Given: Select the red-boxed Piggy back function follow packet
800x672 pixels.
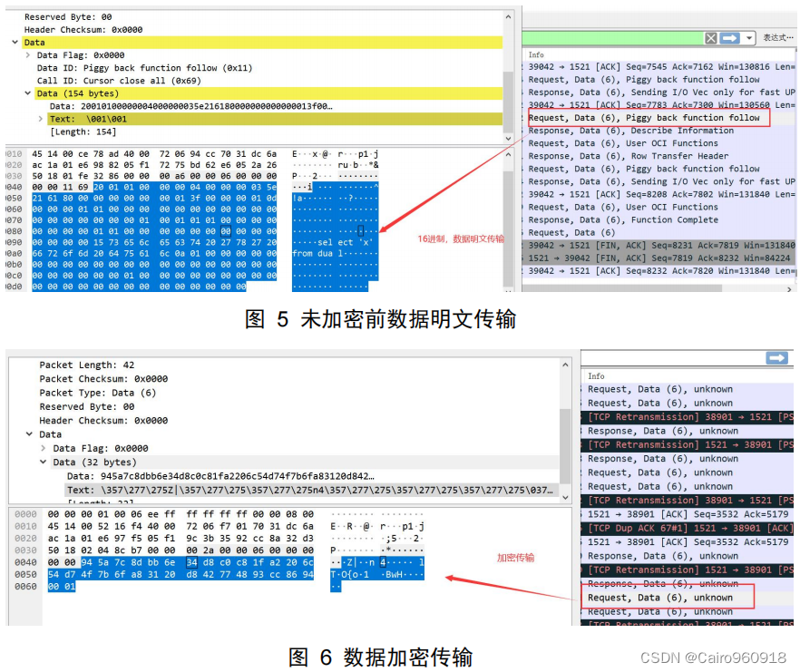Looking at the screenshot, I should [649, 118].
